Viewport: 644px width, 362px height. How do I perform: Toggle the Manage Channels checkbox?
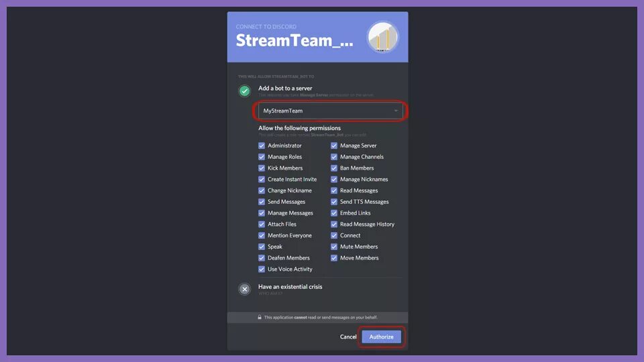coord(334,157)
